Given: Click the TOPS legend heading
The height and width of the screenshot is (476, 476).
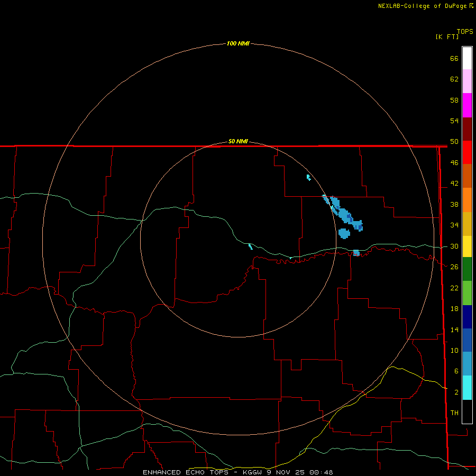Looking at the screenshot, I should (465, 32).
